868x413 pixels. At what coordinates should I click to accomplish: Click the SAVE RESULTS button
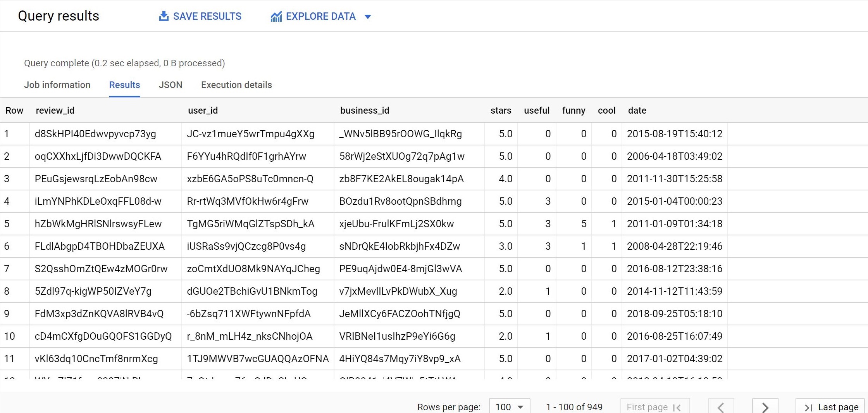tap(200, 16)
